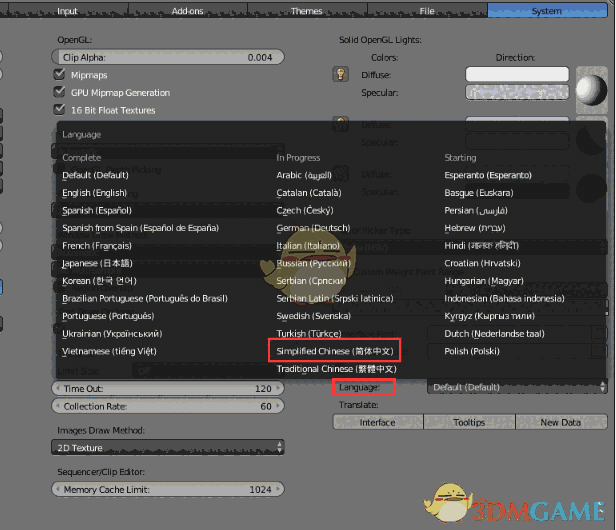Select Hebrew language entry
616x530 pixels.
(x=475, y=228)
